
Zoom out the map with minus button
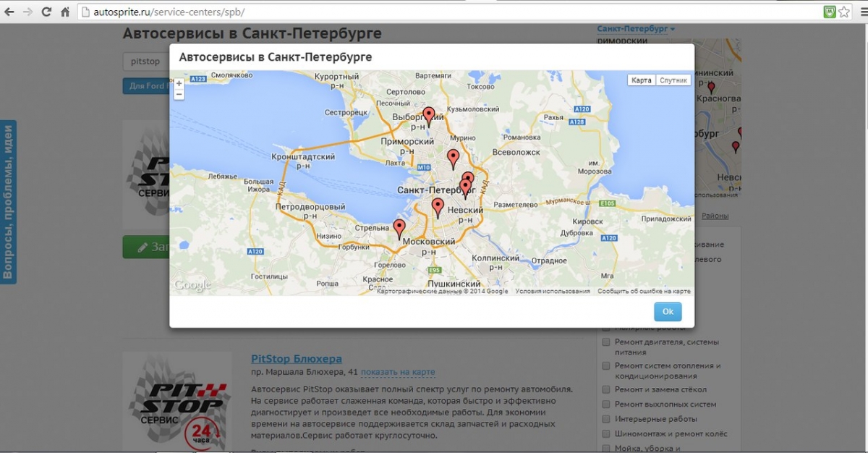[179, 94]
